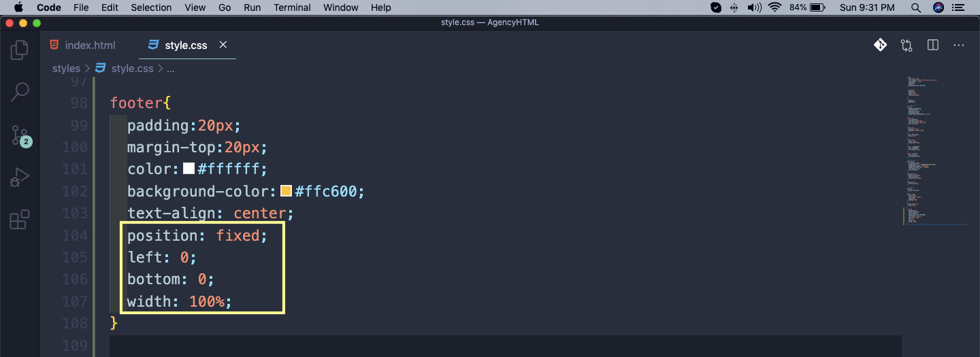Click the position: fixed line
Screen dimensions: 980x357
click(x=197, y=235)
